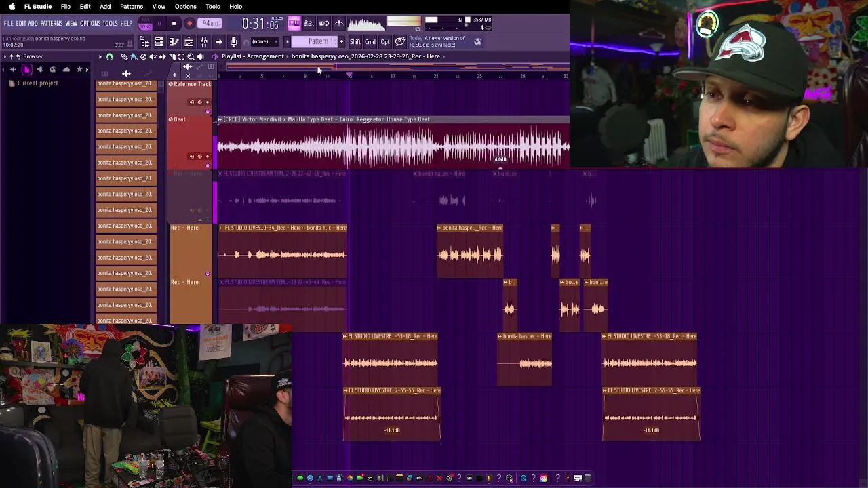
Task: Select the Cairo Reggaeton House Type Beat clip
Action: [393, 143]
